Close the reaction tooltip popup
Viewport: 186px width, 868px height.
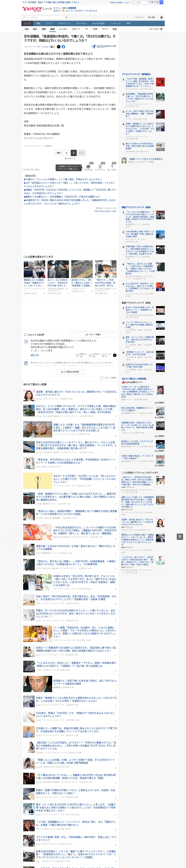tap(81, 166)
